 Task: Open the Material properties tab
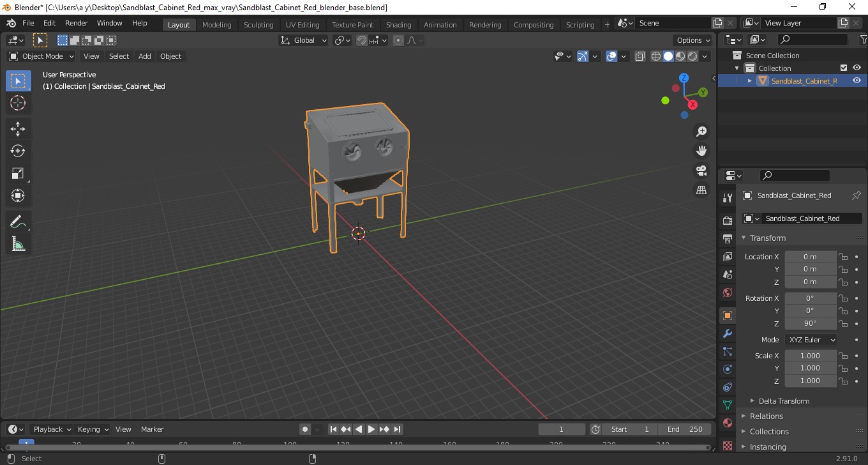point(728,423)
